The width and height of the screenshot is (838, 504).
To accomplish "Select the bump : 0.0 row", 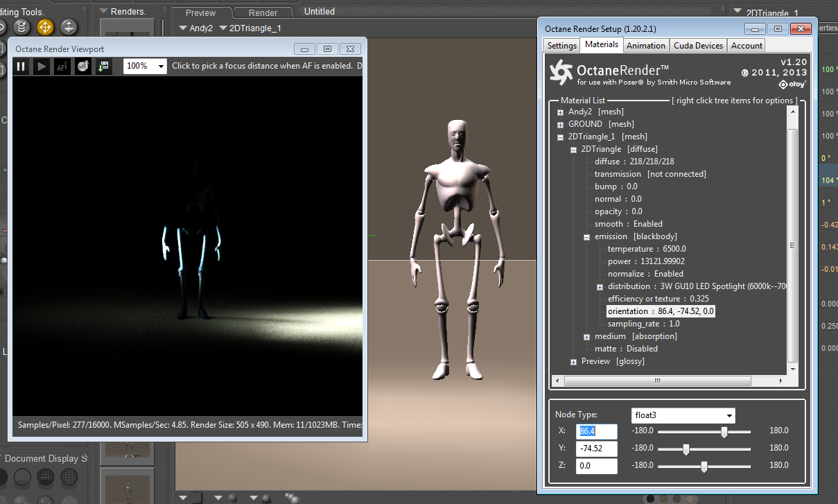I will pyautogui.click(x=616, y=186).
